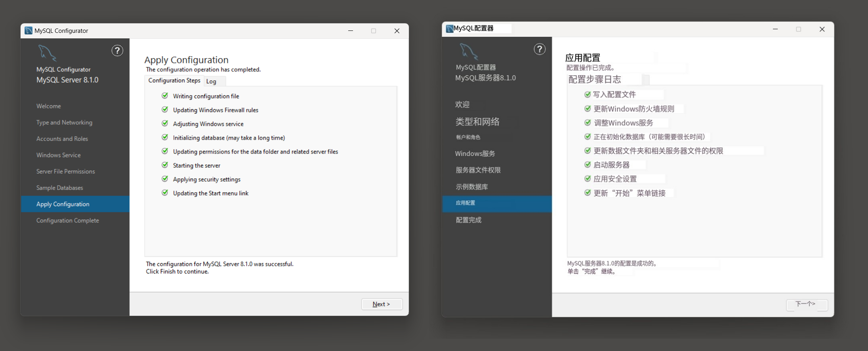The width and height of the screenshot is (868, 351).
Task: Click the text '启动服务器'
Action: (x=611, y=165)
